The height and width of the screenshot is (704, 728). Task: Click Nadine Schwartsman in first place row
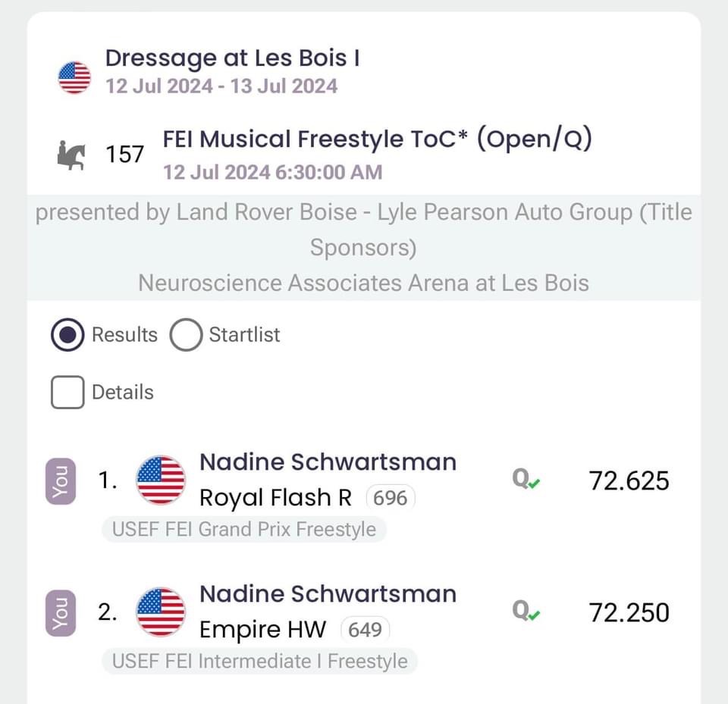click(328, 462)
